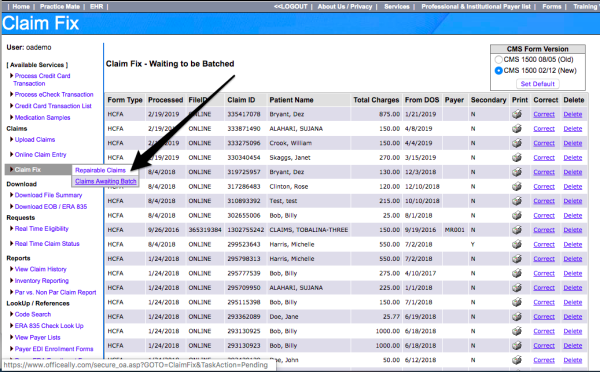
Task: Correct the claim 335417078
Action: [x=544, y=114]
